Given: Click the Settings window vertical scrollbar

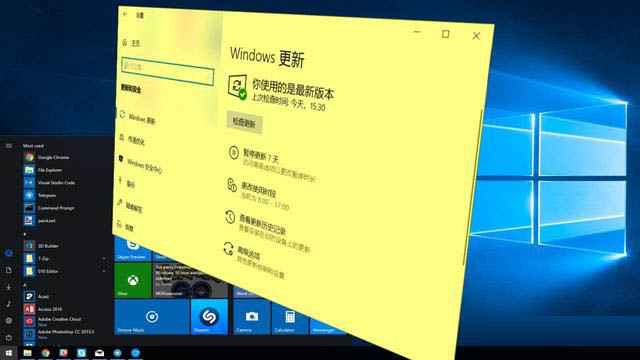Looking at the screenshot, I should [x=474, y=188].
